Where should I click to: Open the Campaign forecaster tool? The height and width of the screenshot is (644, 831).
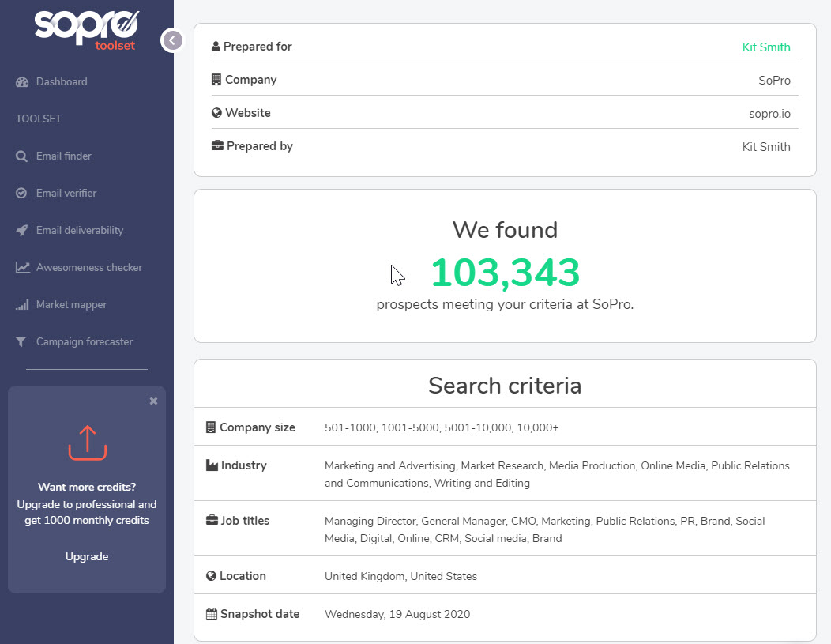[85, 342]
